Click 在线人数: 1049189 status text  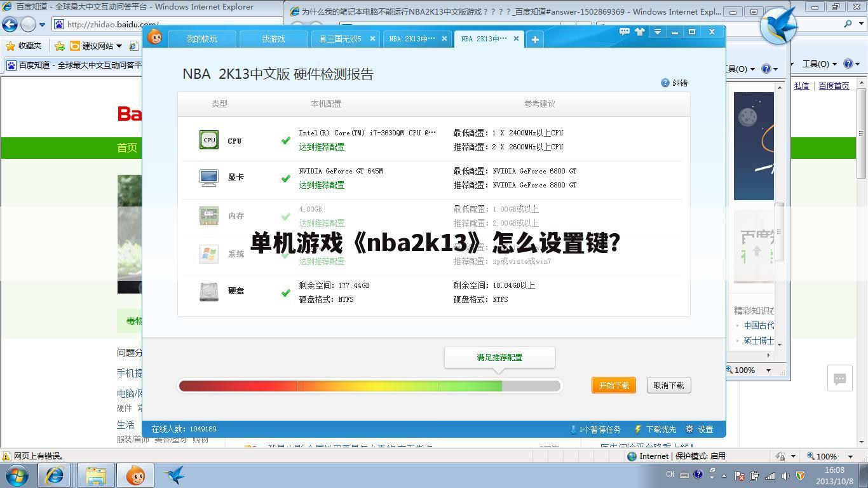pyautogui.click(x=184, y=429)
